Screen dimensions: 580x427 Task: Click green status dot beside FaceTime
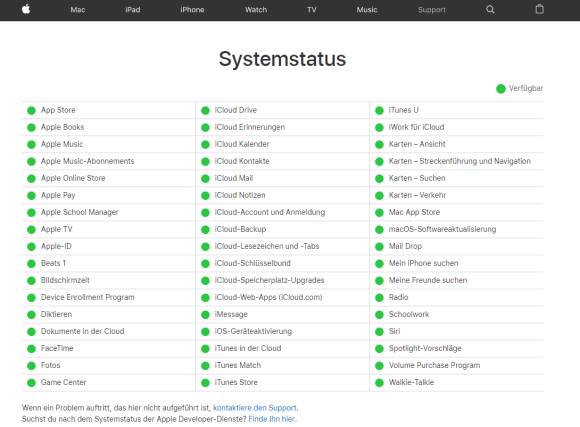pos(31,349)
